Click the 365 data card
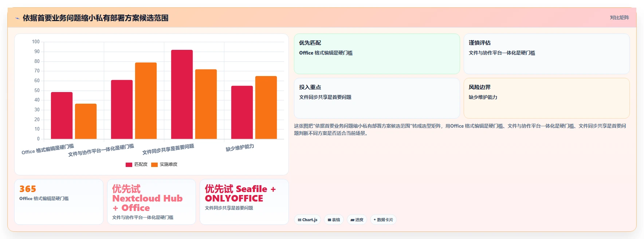Screen dimensions: 644x239 click(x=59, y=202)
